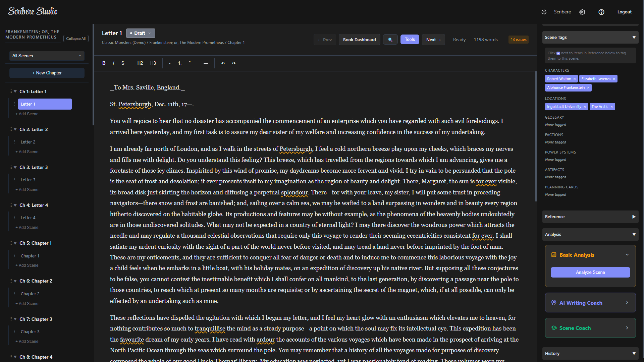
Task: Apply italic formatting
Action: point(113,63)
